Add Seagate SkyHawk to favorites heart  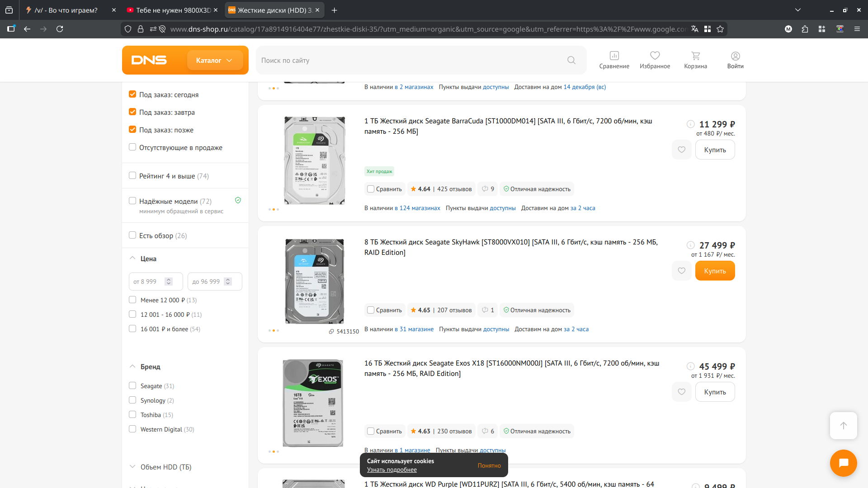point(681,271)
